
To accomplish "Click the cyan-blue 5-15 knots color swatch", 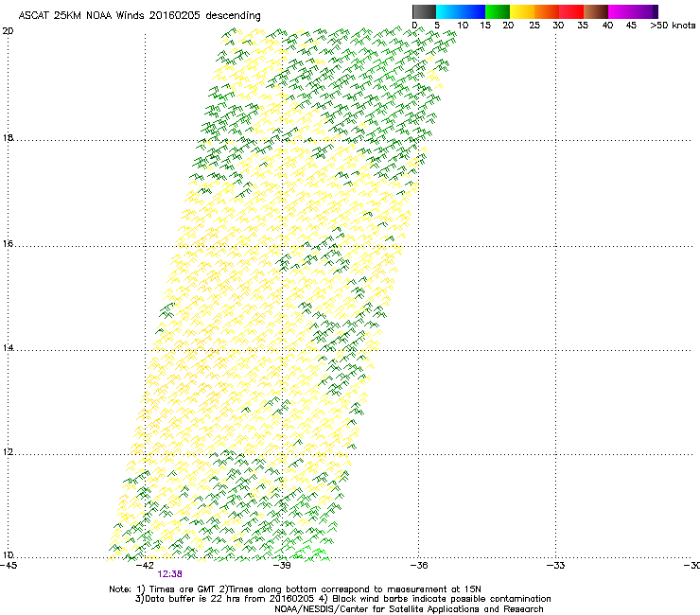I will pyautogui.click(x=461, y=11).
